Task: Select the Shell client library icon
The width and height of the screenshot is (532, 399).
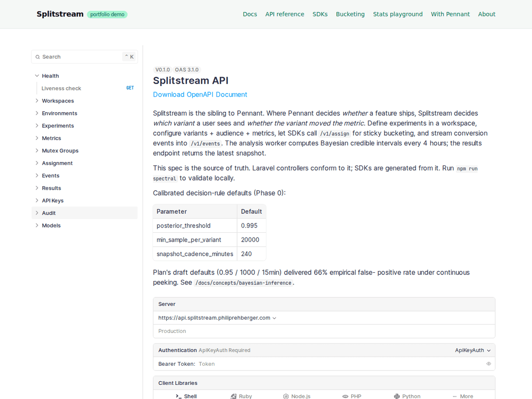Action: point(178,396)
